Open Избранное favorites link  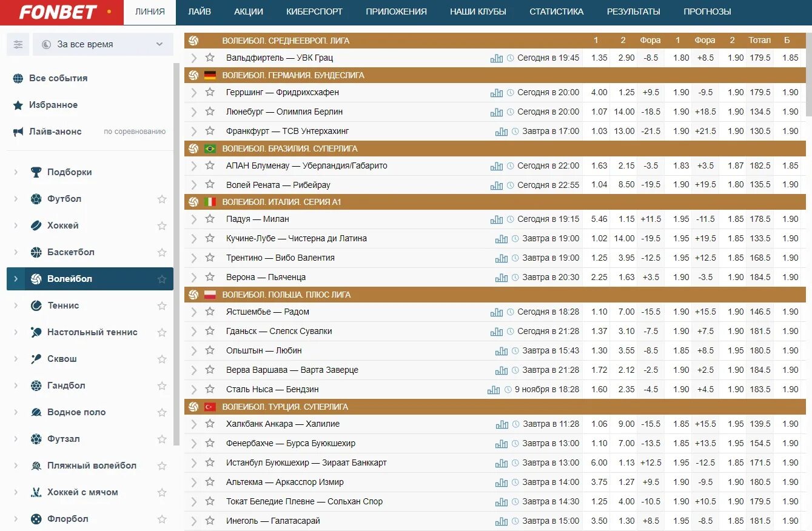[53, 105]
